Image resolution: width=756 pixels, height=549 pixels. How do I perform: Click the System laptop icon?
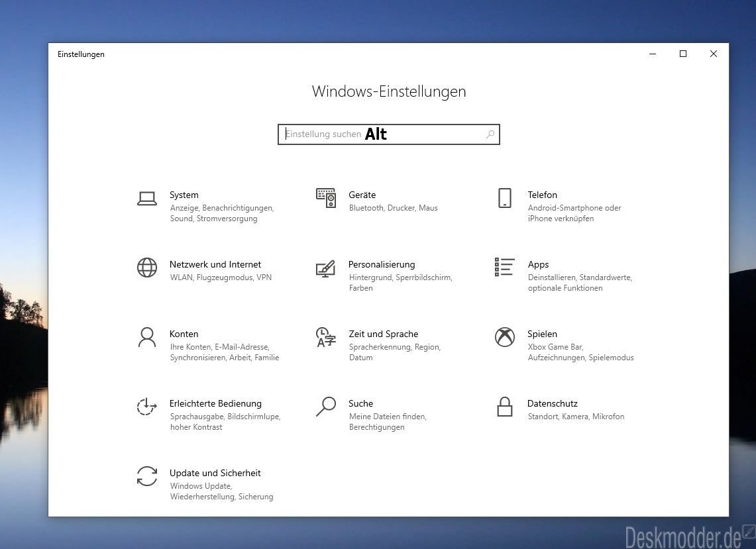pyautogui.click(x=147, y=199)
